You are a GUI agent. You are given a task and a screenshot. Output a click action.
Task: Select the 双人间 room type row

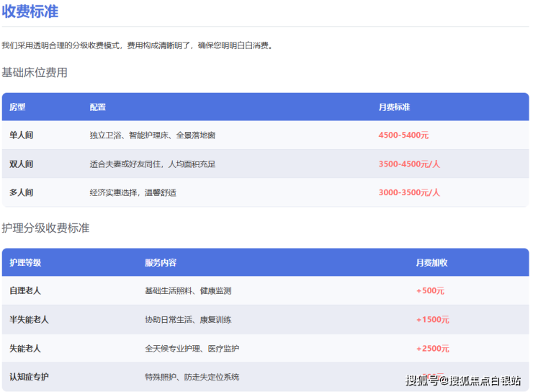click(21, 164)
